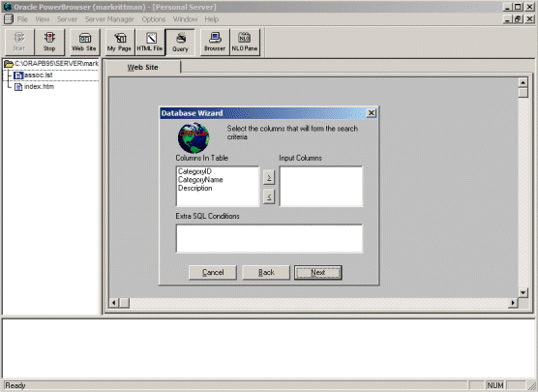The image size is (538, 392).
Task: Click the NUM indicator in status bar
Action: [x=495, y=385]
